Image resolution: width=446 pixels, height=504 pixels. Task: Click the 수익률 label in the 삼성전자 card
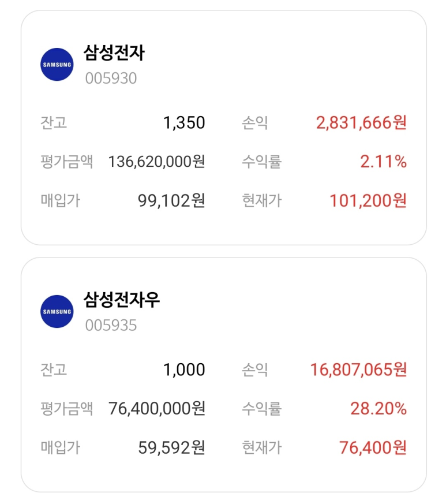click(261, 162)
